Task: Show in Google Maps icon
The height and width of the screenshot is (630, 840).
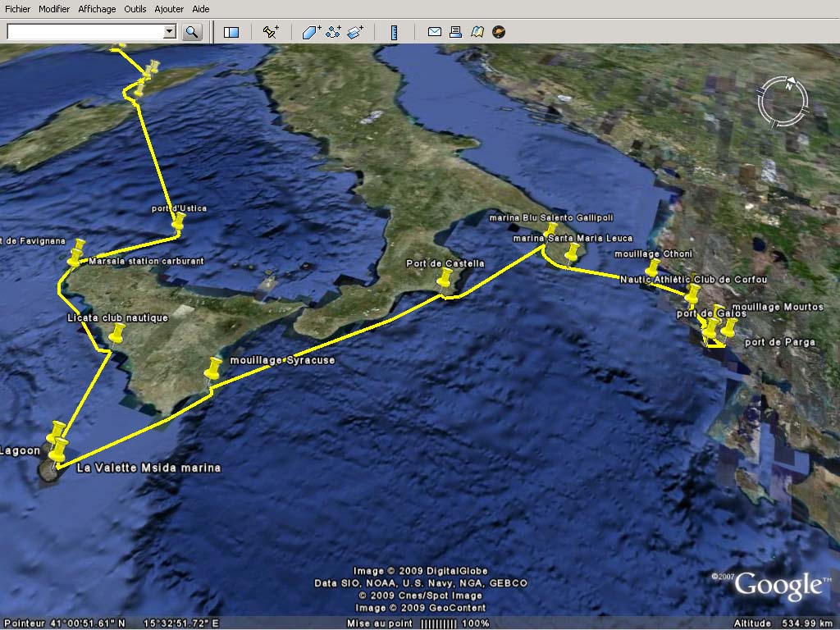Action: pyautogui.click(x=477, y=32)
